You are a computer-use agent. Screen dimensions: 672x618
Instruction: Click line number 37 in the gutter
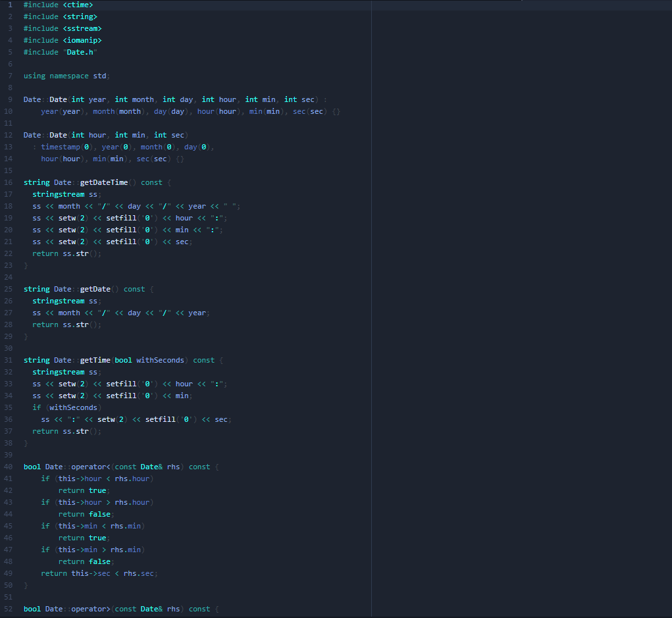(x=8, y=432)
